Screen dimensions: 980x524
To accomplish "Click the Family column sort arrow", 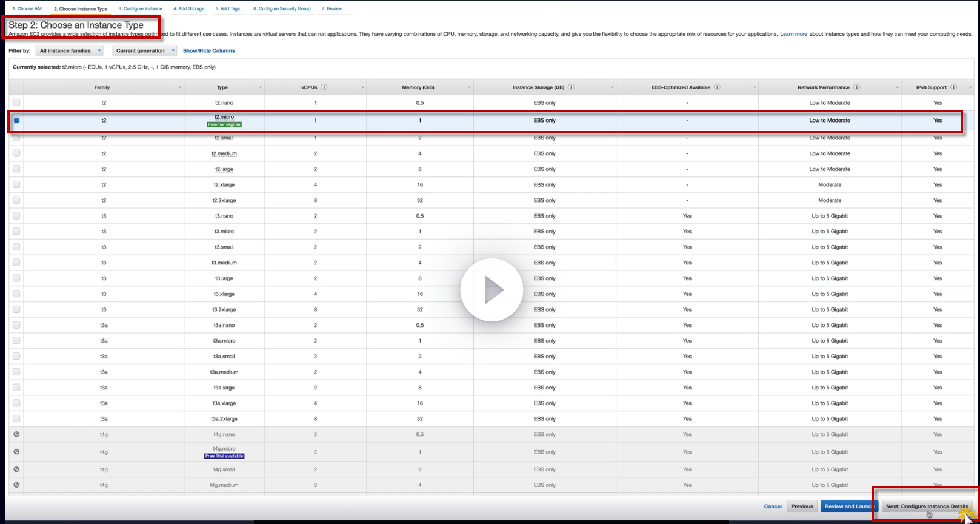I will pyautogui.click(x=180, y=88).
